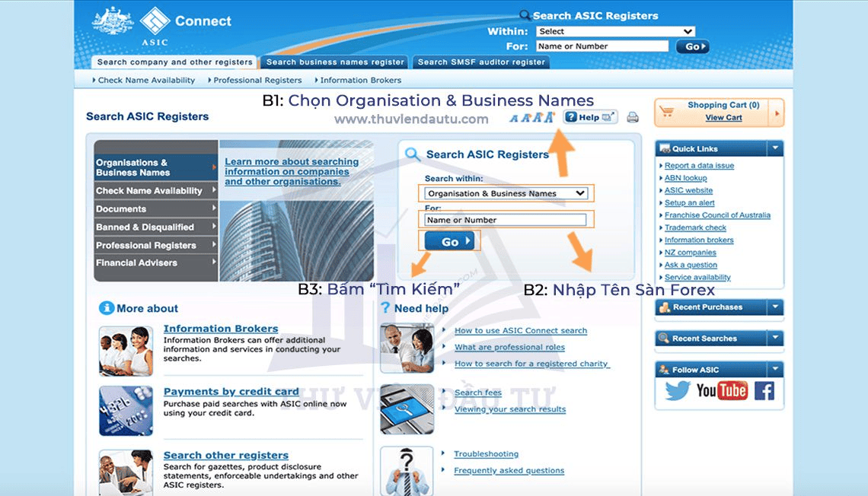Open ASIC Twitter page icon
868x496 pixels.
[678, 391]
